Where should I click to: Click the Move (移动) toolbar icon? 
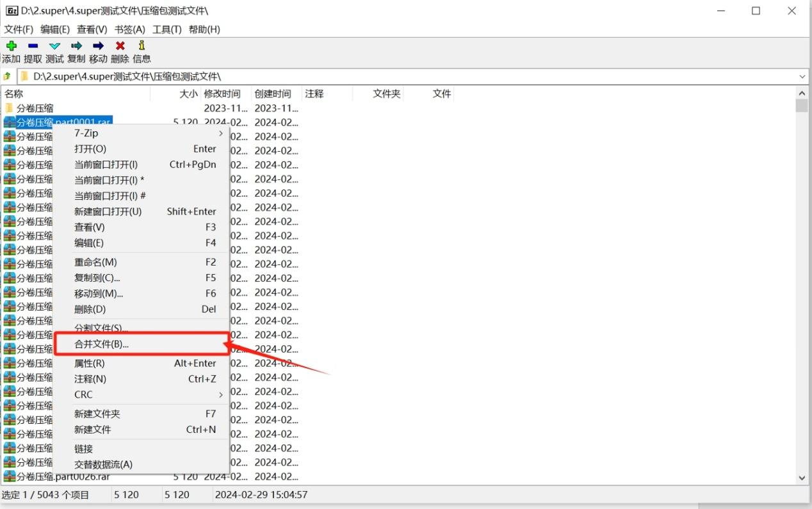(x=98, y=46)
